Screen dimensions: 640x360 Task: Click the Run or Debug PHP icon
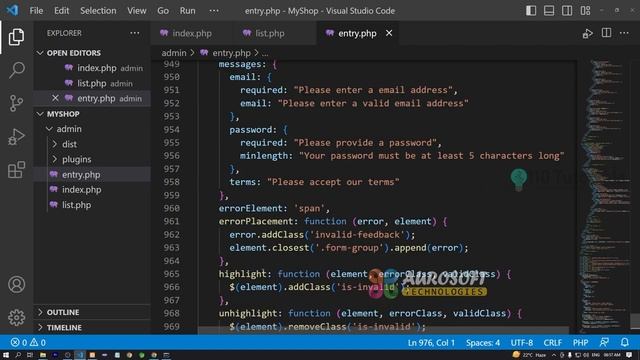click(x=587, y=33)
